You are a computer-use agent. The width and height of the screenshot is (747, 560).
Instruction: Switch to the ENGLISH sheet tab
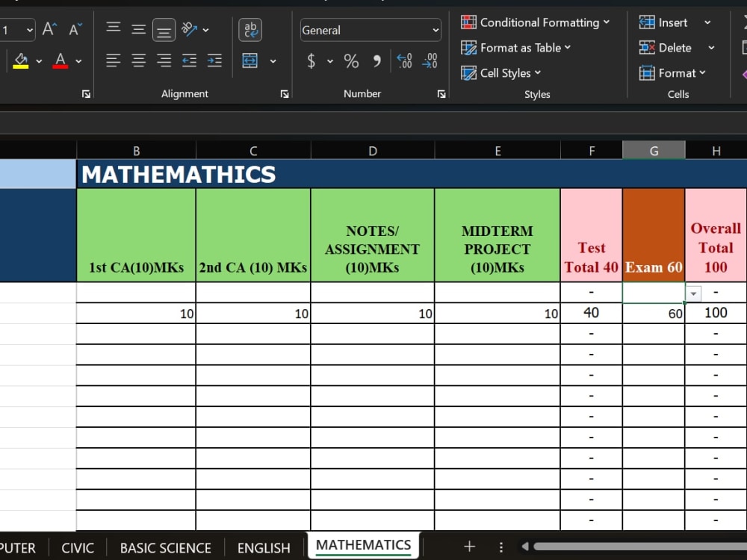pyautogui.click(x=264, y=547)
